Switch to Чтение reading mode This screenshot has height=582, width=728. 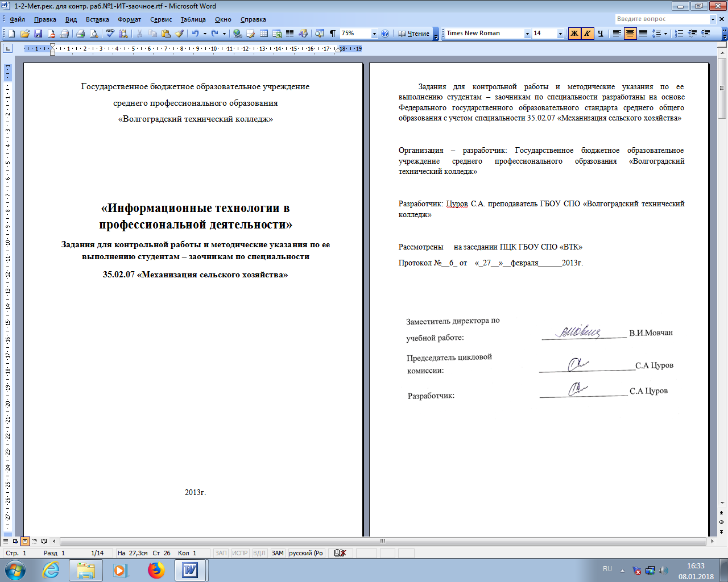(413, 34)
